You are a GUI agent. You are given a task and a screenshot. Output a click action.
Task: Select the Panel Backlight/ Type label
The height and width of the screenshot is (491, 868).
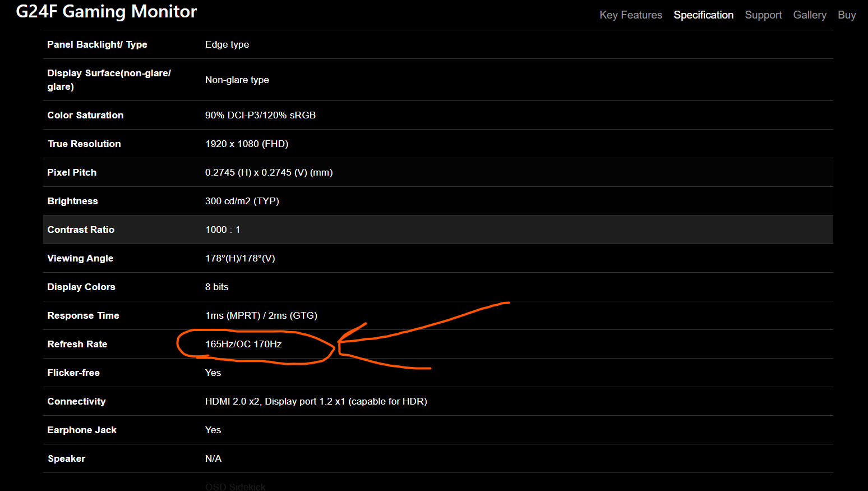click(97, 44)
